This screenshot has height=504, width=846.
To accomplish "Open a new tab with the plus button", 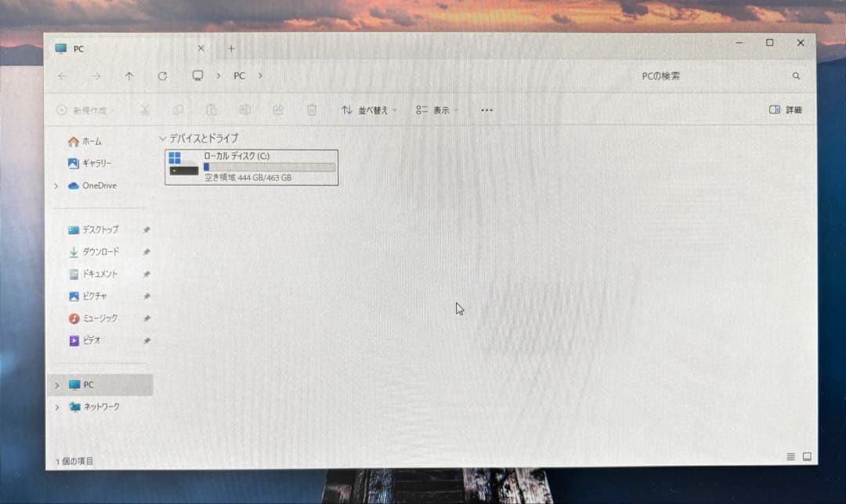I will click(x=231, y=48).
